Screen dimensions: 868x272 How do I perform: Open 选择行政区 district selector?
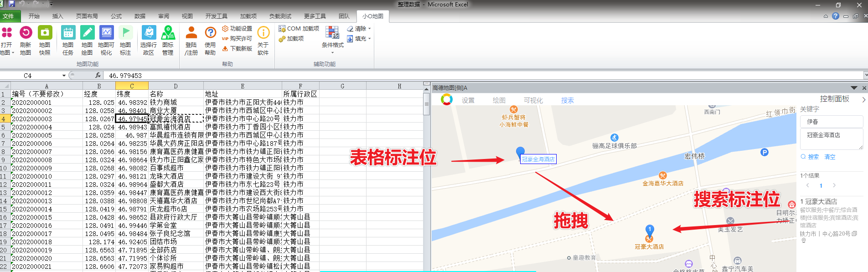[149, 40]
